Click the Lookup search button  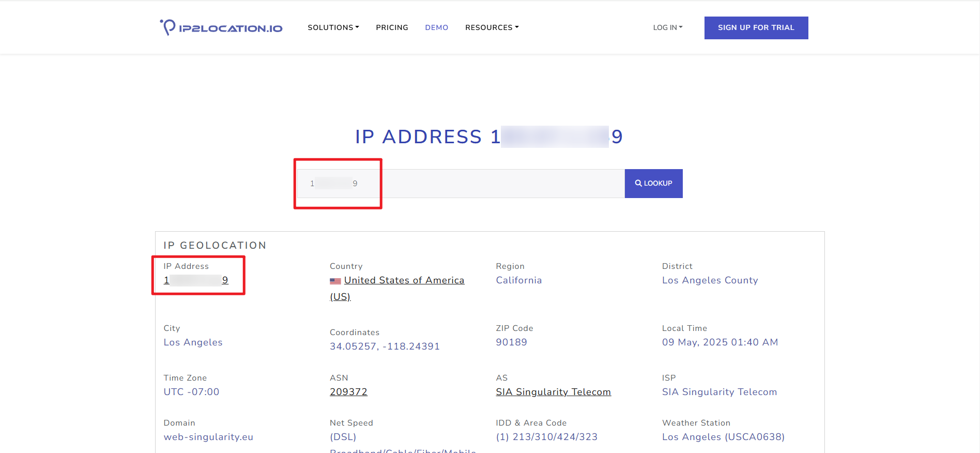pyautogui.click(x=653, y=184)
